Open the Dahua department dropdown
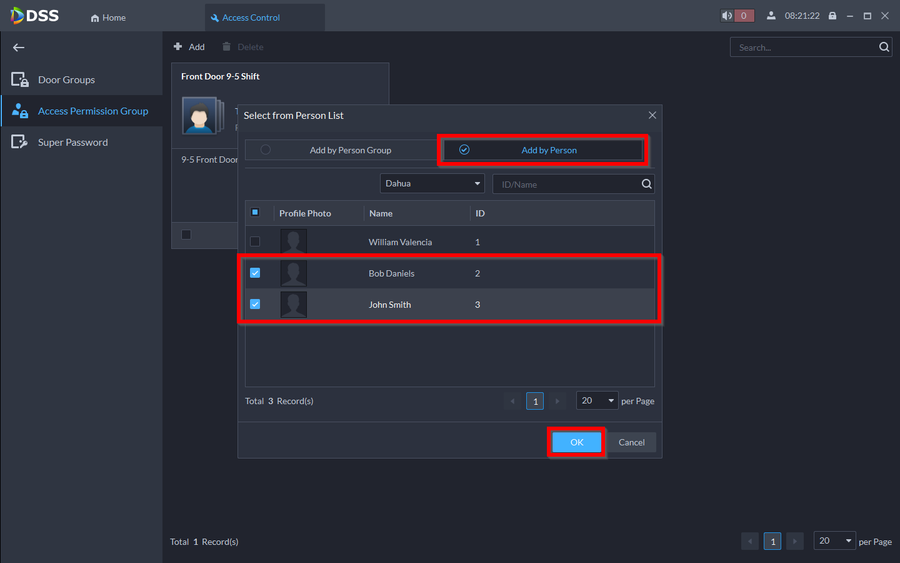Image resolution: width=900 pixels, height=563 pixels. (432, 184)
